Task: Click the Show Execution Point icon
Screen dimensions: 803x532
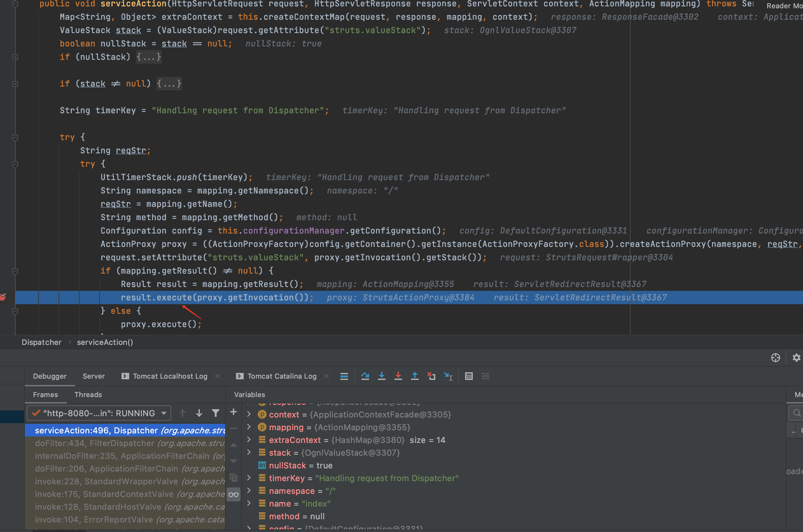Action: [344, 376]
